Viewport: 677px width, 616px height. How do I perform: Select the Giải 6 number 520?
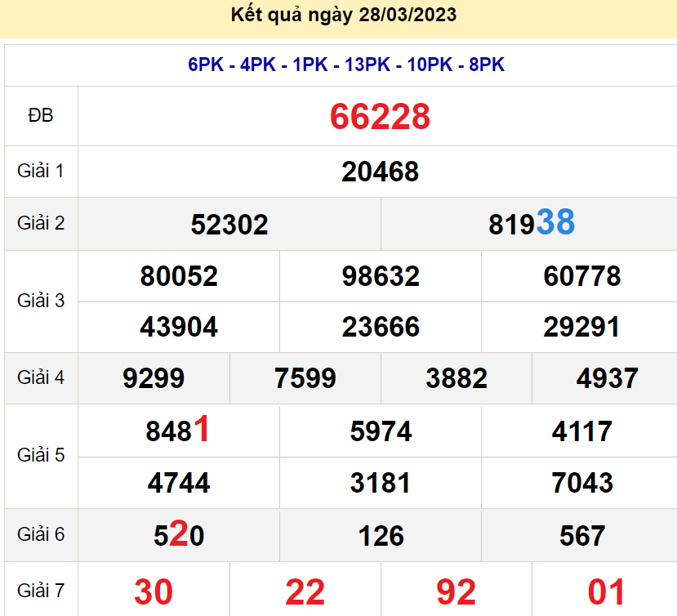[179, 535]
